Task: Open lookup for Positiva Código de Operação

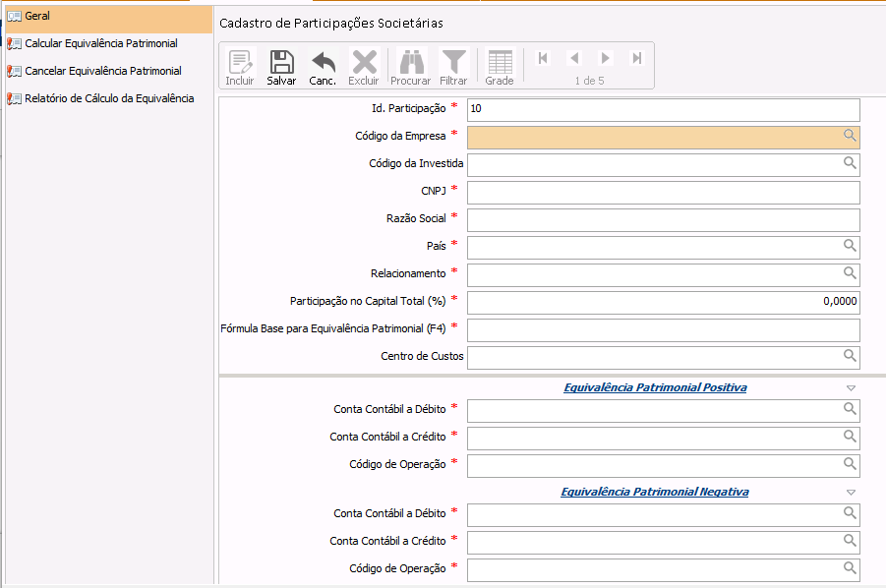Action: click(x=850, y=464)
